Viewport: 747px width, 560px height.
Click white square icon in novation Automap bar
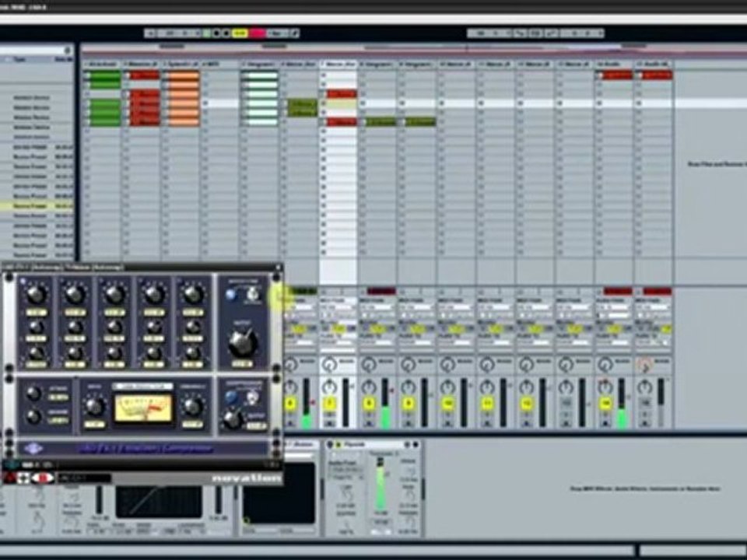(x=24, y=478)
